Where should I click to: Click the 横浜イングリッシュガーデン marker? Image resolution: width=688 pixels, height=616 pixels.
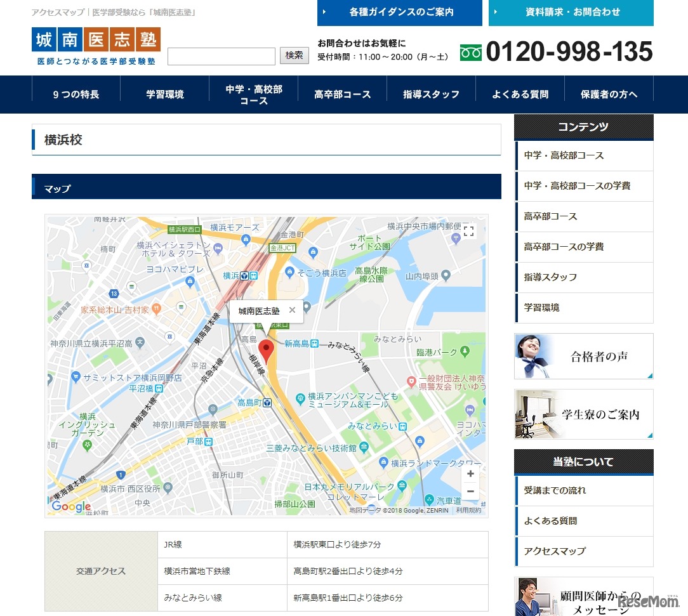click(88, 445)
